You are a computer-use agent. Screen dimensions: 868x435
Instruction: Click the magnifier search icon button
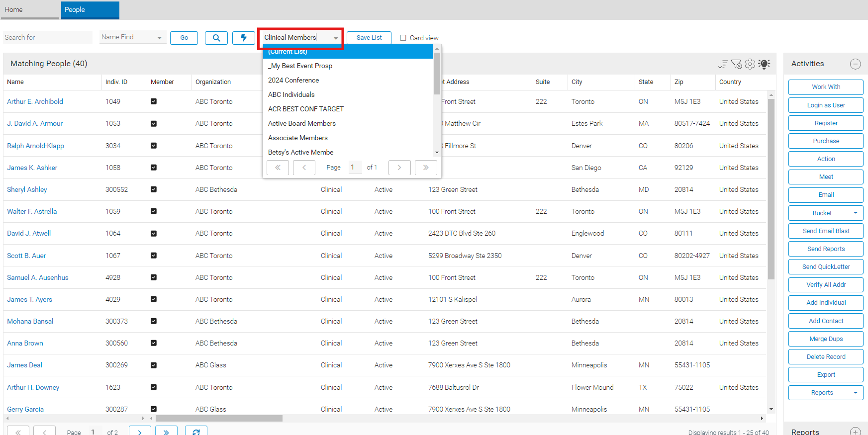click(x=216, y=38)
